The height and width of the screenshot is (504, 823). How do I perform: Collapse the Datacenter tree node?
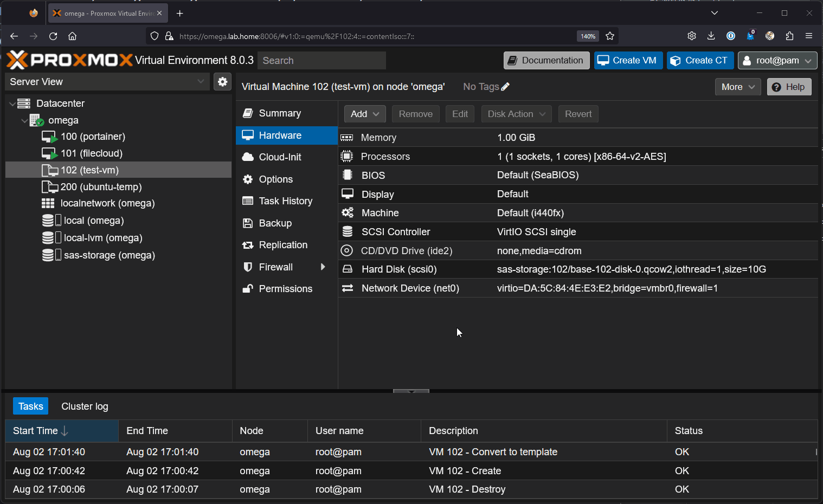pos(12,104)
